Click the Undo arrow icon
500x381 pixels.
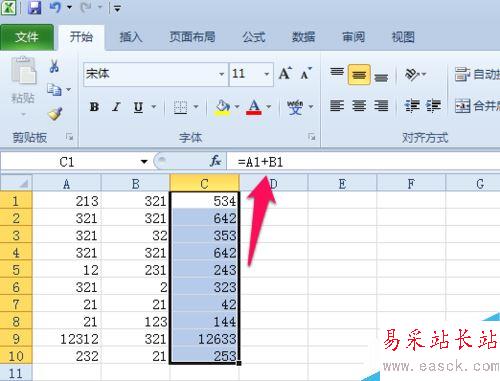55,7
